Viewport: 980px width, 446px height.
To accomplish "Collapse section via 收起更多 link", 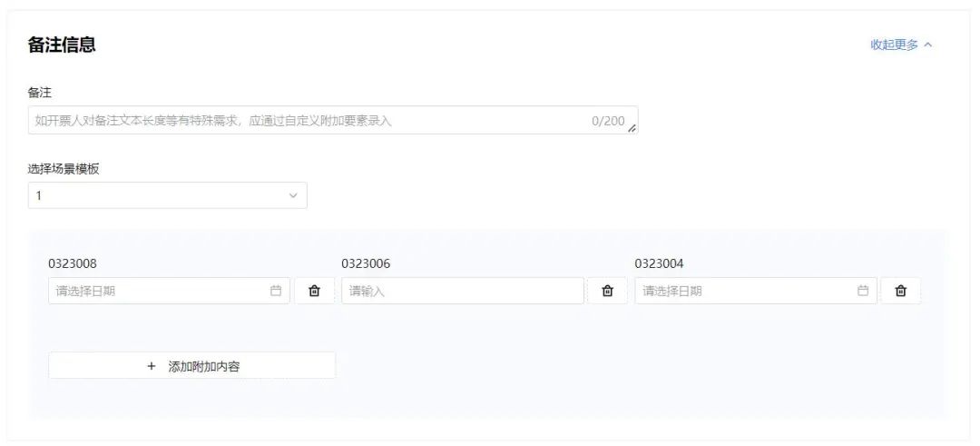I will [x=901, y=45].
